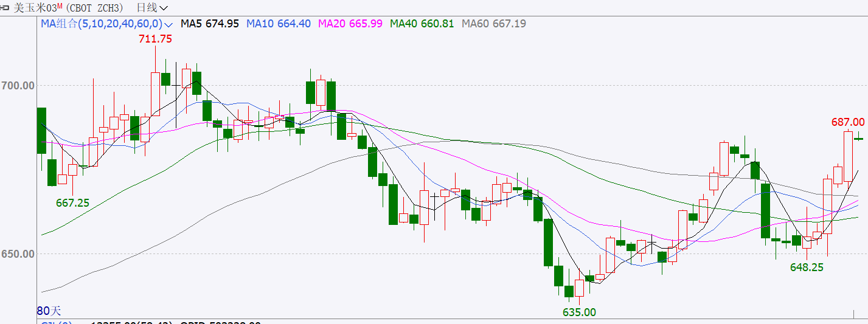Click the 700.00 price axis label
Image resolution: width=868 pixels, height=324 pixels.
pyautogui.click(x=18, y=86)
